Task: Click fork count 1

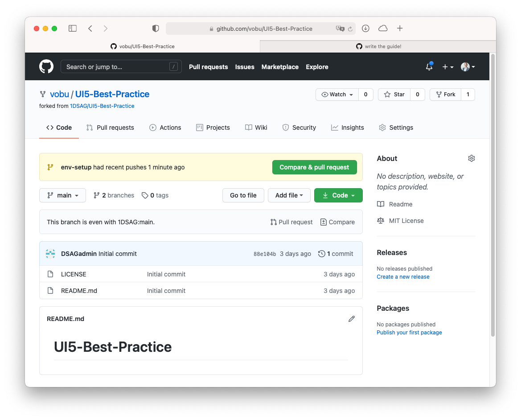Action: click(468, 95)
